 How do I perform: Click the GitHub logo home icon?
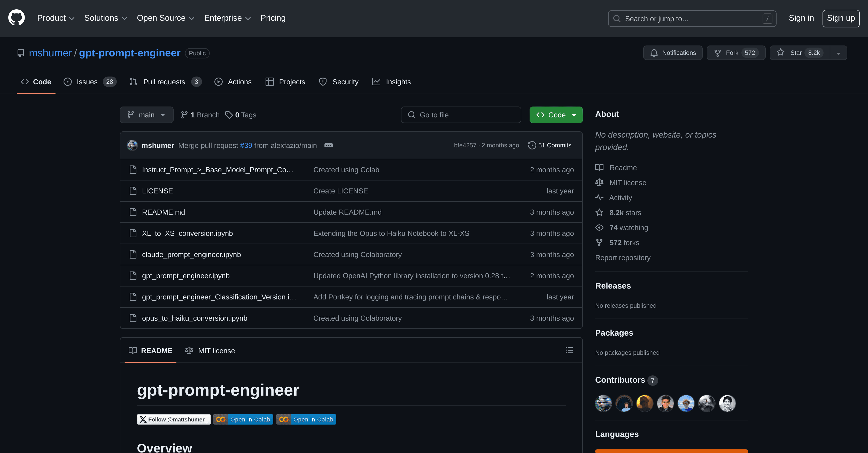16,18
